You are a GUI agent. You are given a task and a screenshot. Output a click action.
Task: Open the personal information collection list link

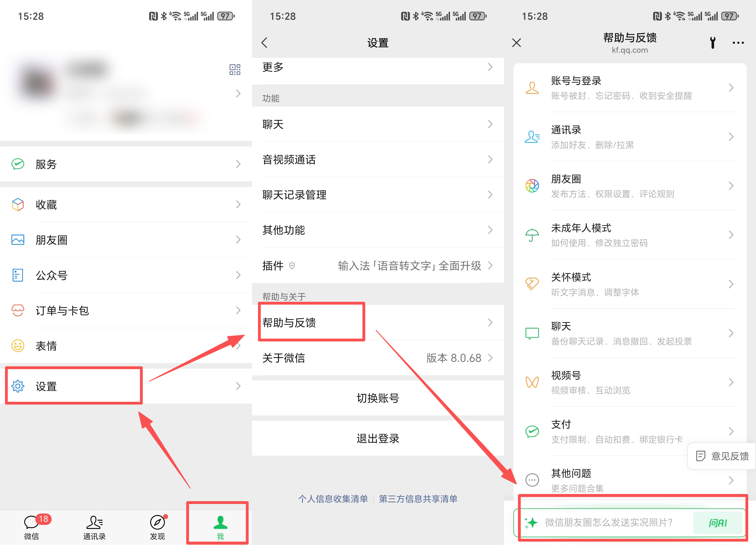coord(333,499)
